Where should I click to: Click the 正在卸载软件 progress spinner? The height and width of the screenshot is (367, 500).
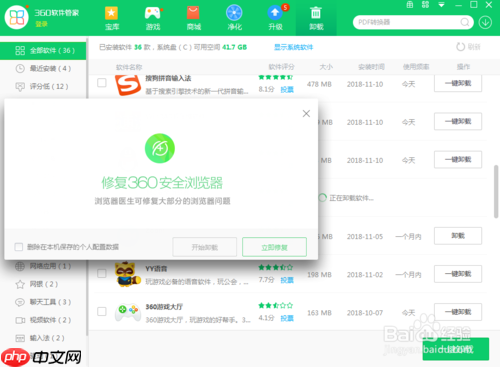(322, 198)
